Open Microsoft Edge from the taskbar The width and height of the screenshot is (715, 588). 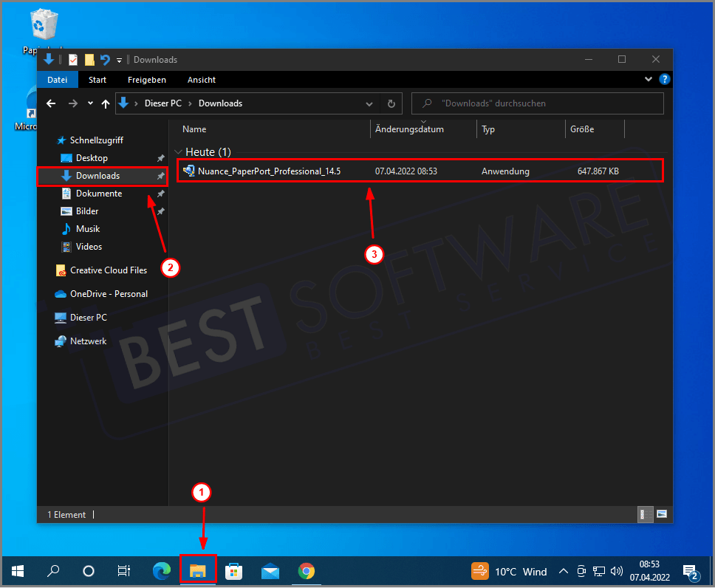(161, 571)
